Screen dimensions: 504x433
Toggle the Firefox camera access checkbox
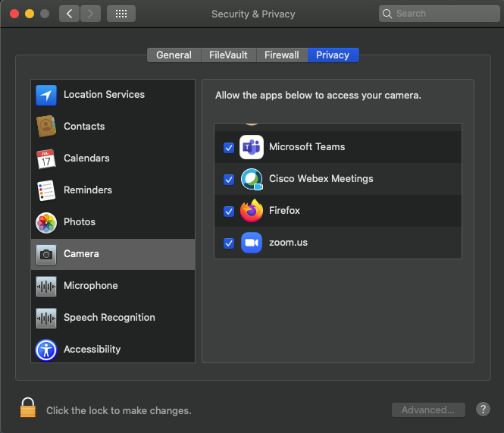click(x=229, y=212)
